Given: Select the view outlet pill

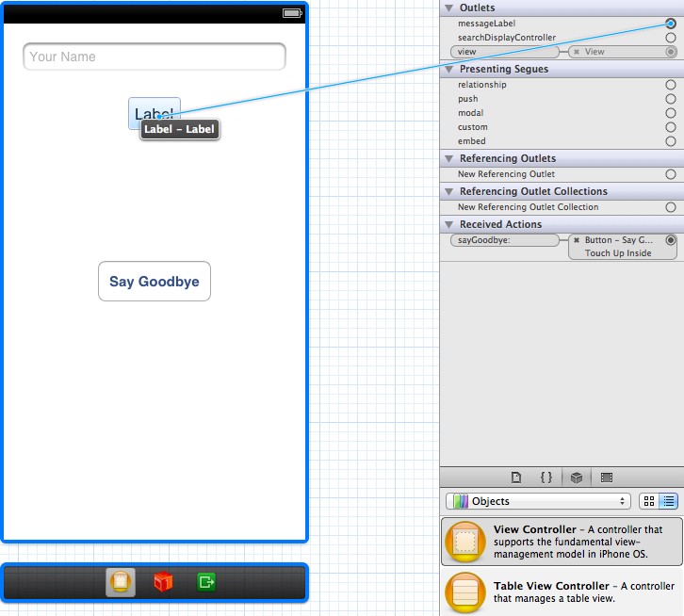Looking at the screenshot, I should coord(505,52).
